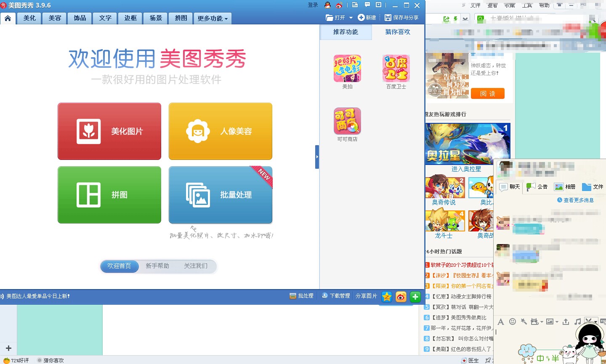606x364 pixels.
Task: Click the 新手帮助 page switch option
Action: point(157,266)
